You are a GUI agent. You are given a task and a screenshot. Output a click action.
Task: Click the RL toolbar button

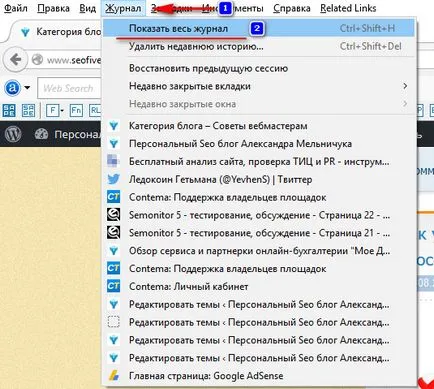[95, 110]
